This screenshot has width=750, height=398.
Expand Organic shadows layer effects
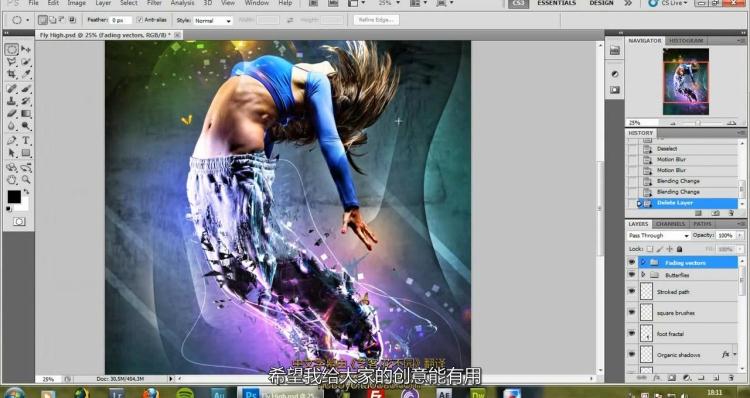[x=734, y=354]
